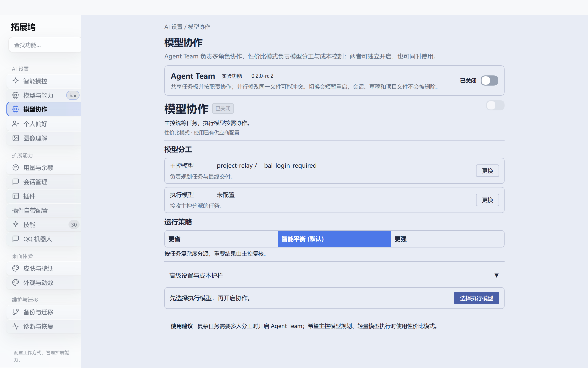Select the 更省 run strategy
The width and height of the screenshot is (588, 368).
pos(221,239)
